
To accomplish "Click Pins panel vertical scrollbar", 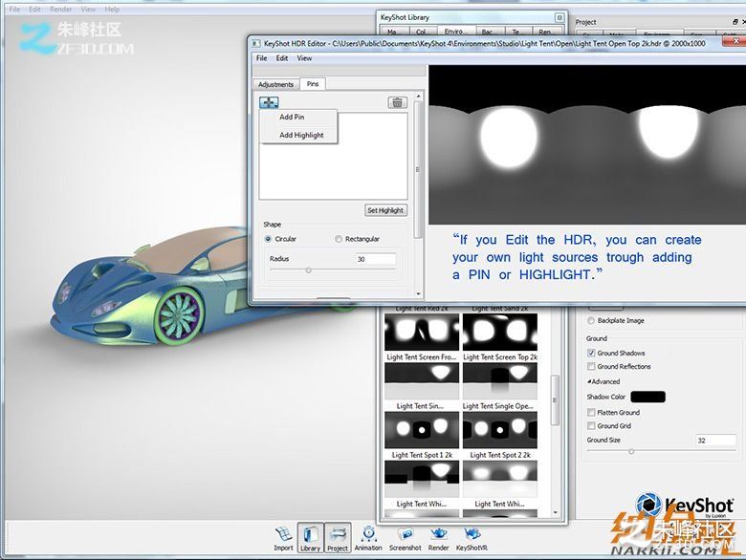I will [x=418, y=170].
